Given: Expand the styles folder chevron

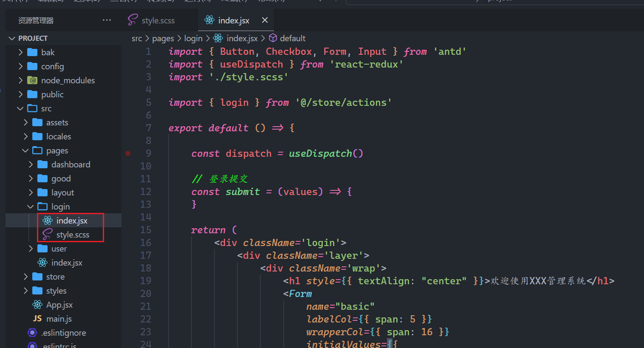Looking at the screenshot, I should [26, 291].
